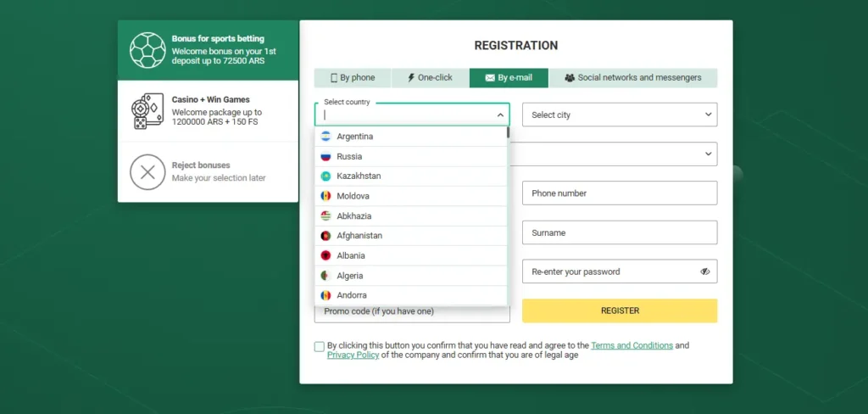Viewport: 868px width, 414px height.
Task: Choose Andorra from the country list
Action: tap(411, 295)
